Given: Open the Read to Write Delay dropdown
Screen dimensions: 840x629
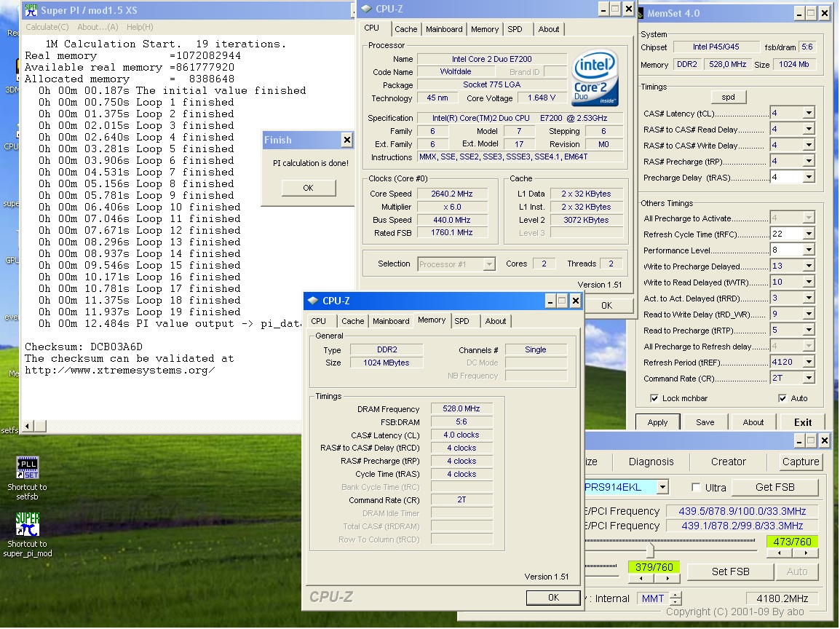Looking at the screenshot, I should coord(809,314).
